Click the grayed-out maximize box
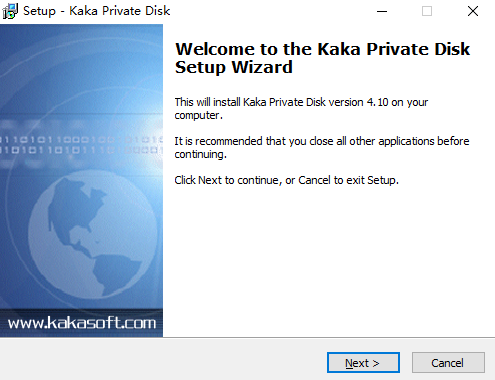The width and height of the screenshot is (495, 380). tap(427, 11)
